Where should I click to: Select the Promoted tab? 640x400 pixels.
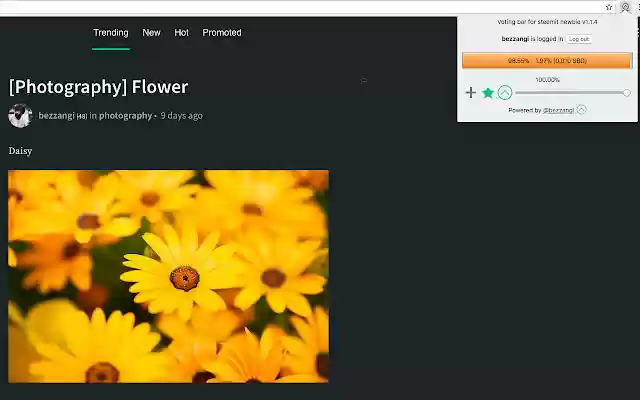[222, 33]
